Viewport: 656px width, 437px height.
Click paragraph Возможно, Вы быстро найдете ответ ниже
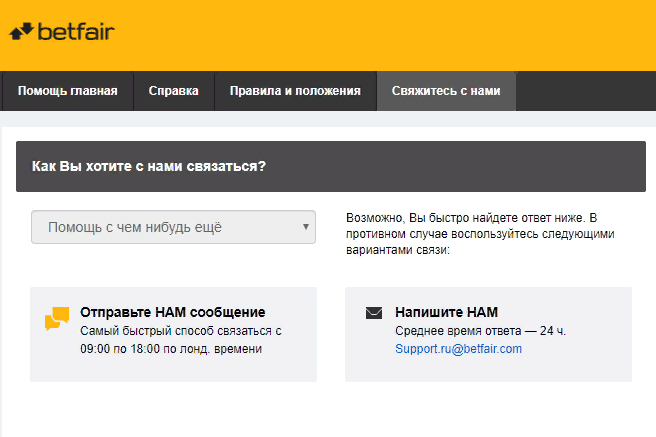480,234
